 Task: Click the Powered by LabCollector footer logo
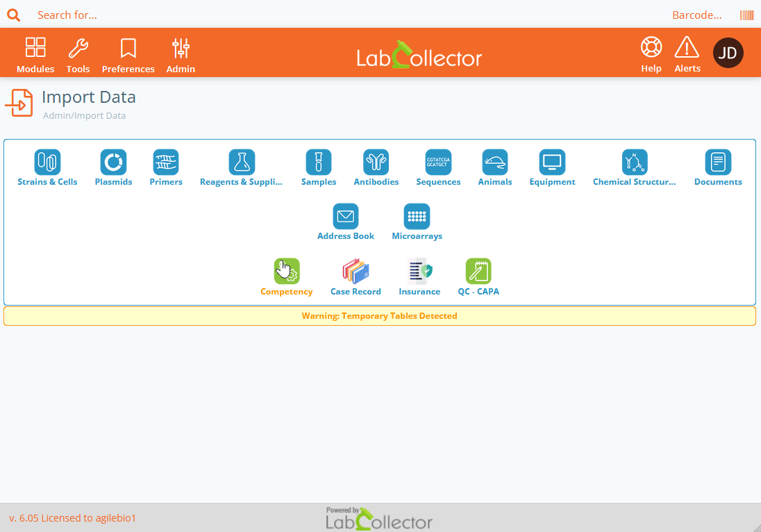tap(379, 518)
